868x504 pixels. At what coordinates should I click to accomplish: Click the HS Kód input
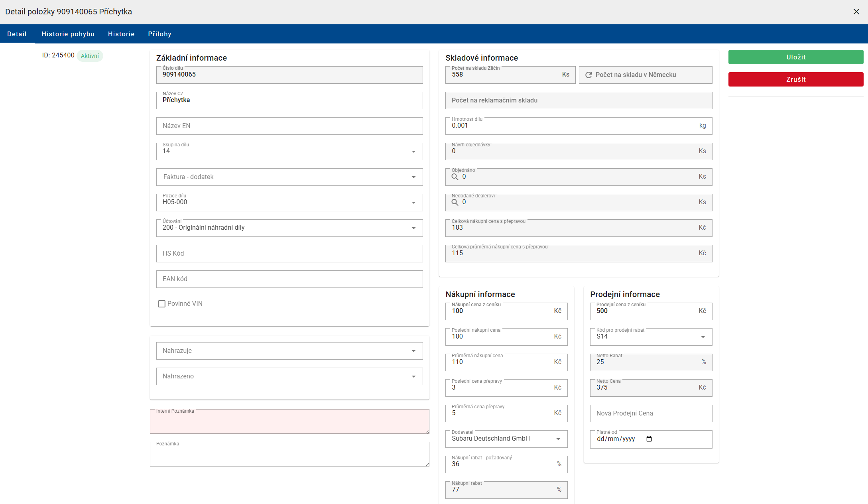click(x=289, y=254)
